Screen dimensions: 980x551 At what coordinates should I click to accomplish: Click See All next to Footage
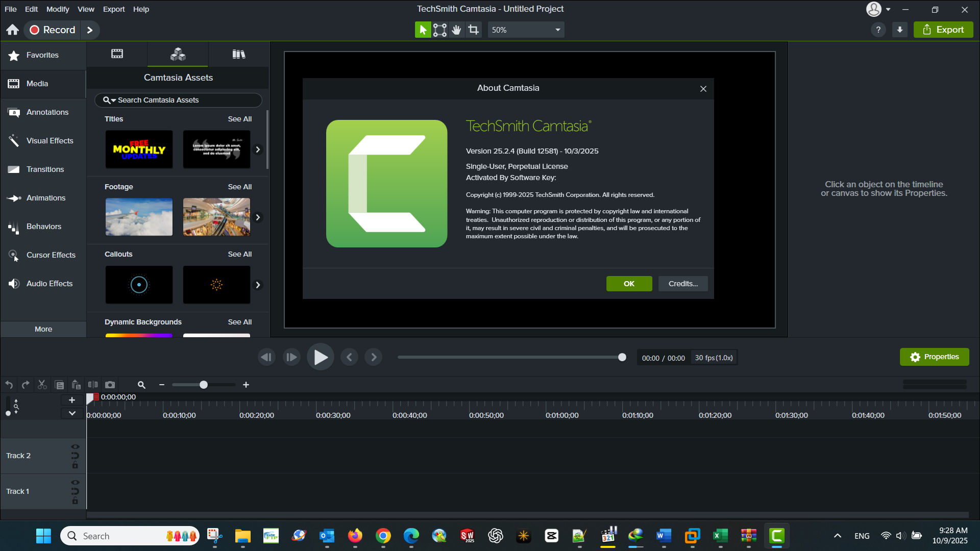pyautogui.click(x=239, y=187)
